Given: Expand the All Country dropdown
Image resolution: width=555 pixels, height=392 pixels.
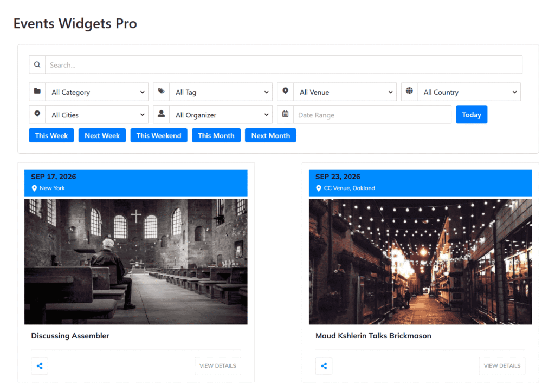Looking at the screenshot, I should 469,92.
